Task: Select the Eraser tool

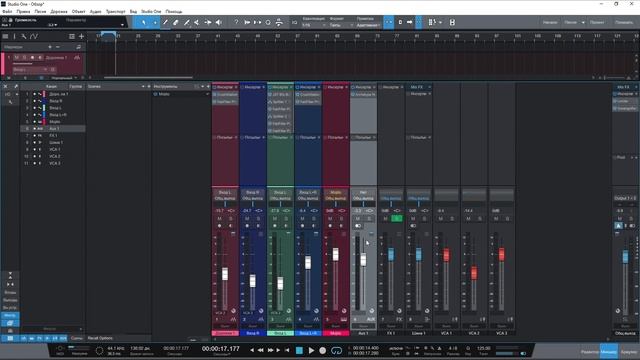Action: 176,22
